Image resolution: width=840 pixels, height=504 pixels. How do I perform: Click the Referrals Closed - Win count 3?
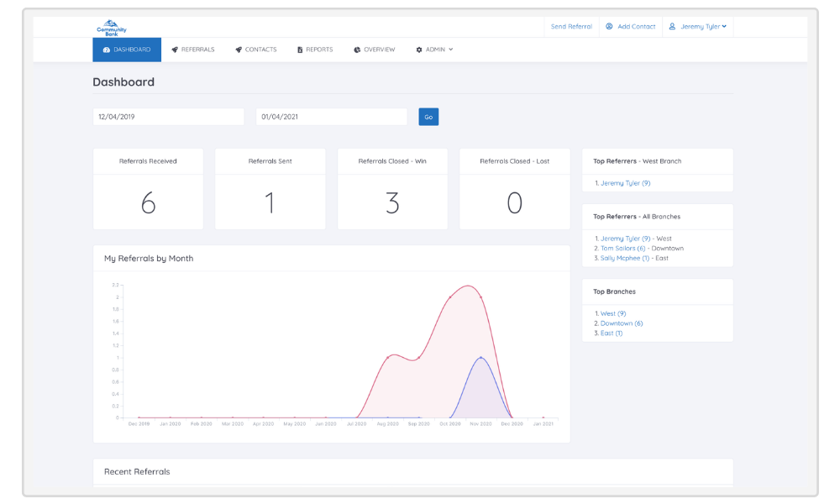(x=392, y=203)
